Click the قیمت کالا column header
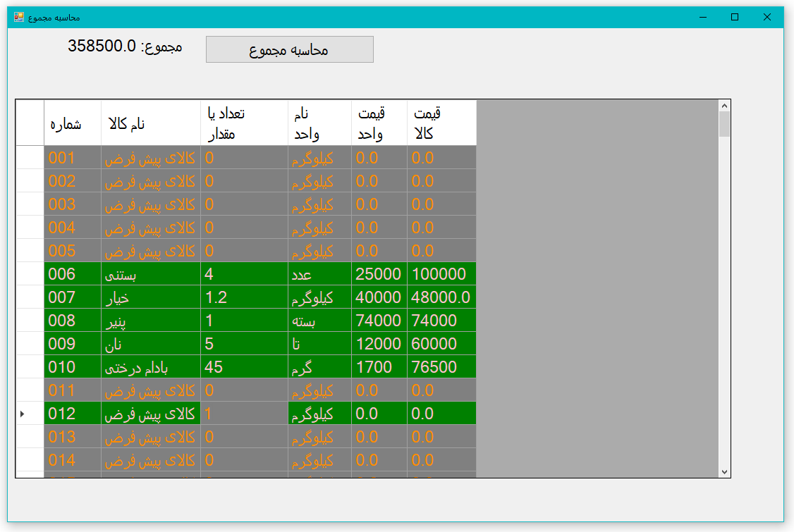This screenshot has width=794, height=532. tap(441, 123)
